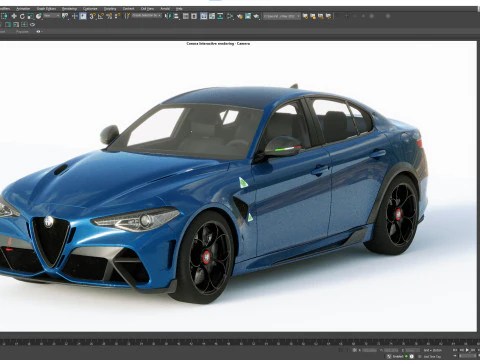Click second project folder icon after path dropdown
This screenshot has height=360, width=480.
(x=313, y=16)
